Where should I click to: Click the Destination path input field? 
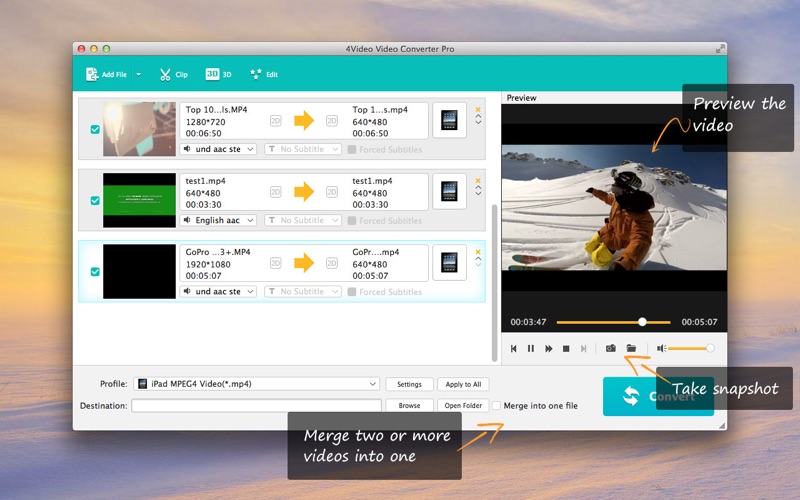[x=256, y=406]
